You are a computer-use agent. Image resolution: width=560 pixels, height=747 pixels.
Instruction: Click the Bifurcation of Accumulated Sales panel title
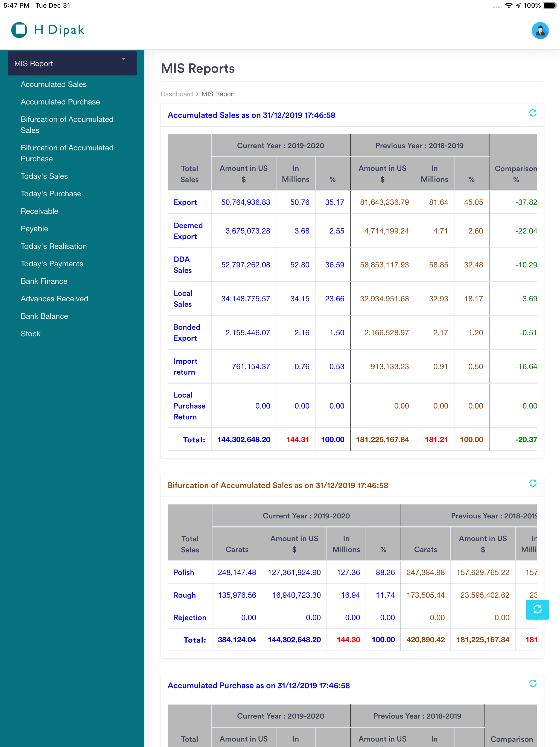point(278,485)
